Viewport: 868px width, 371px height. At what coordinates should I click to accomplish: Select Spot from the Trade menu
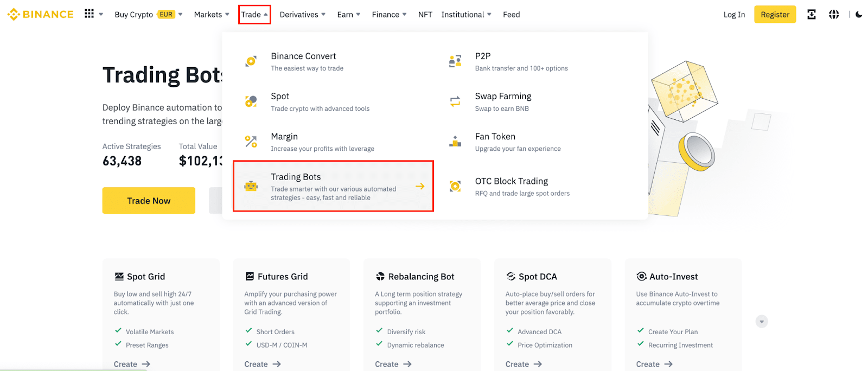(x=333, y=101)
